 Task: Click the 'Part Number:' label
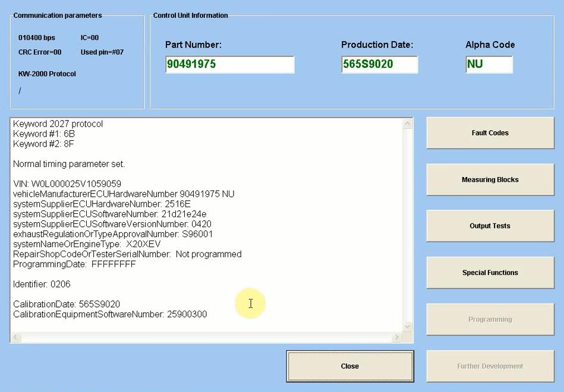pos(194,45)
